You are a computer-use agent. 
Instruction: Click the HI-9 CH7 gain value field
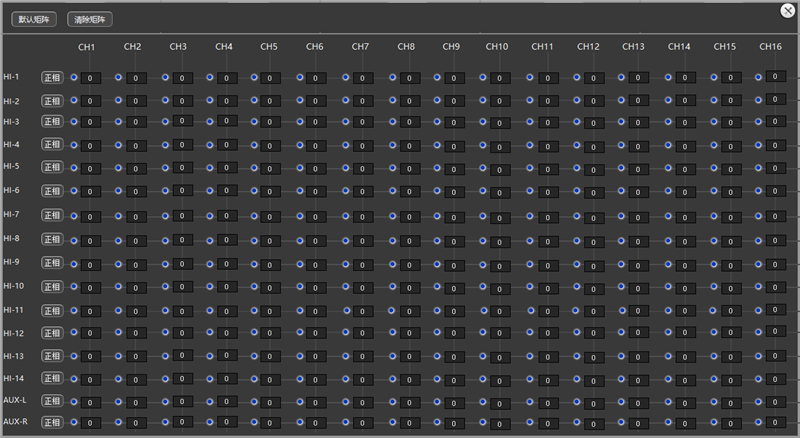coord(364,263)
